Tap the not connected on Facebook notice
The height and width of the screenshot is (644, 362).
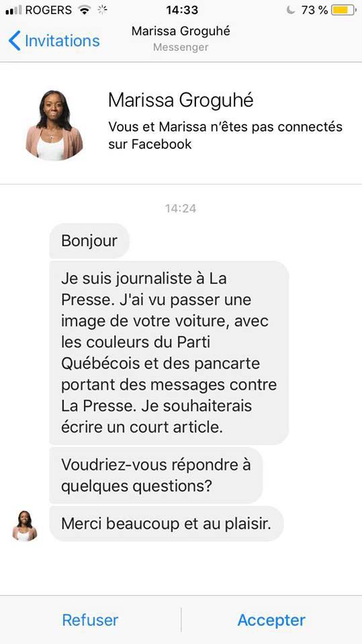(226, 135)
